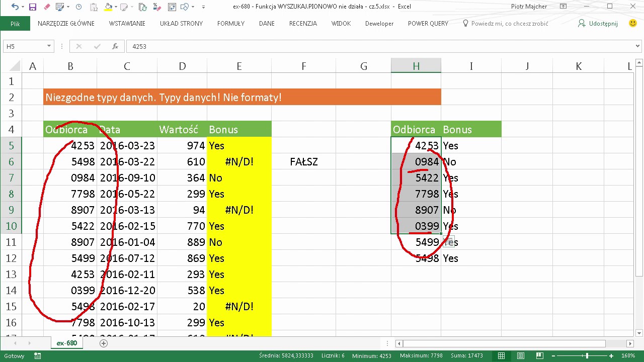Click the Wartość header cell
Image resolution: width=644 pixels, height=362 pixels.
point(182,129)
